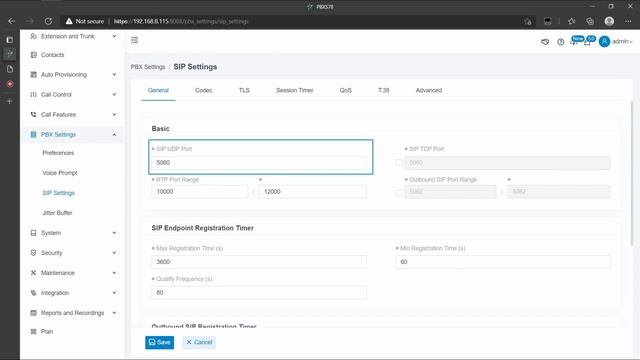This screenshot has width=640, height=360.
Task: Open the admin account dropdown
Action: pos(622,41)
